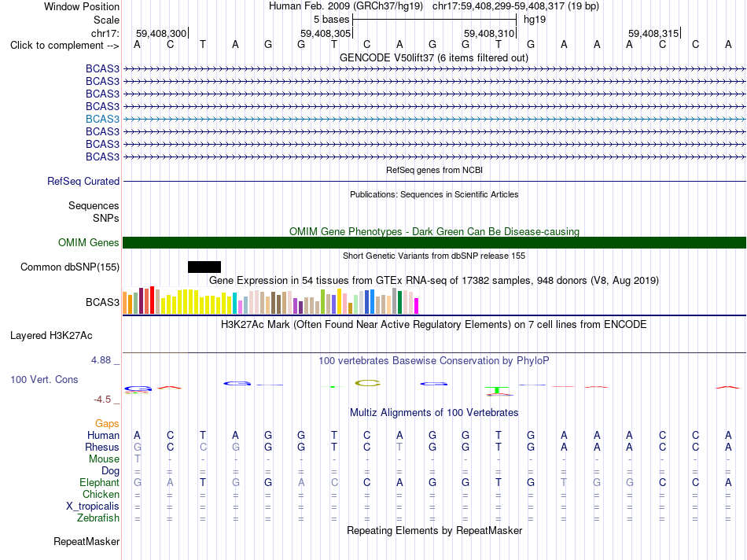Click the 4.88 PhyloP upper scale value
The image size is (747, 560).
coord(101,359)
